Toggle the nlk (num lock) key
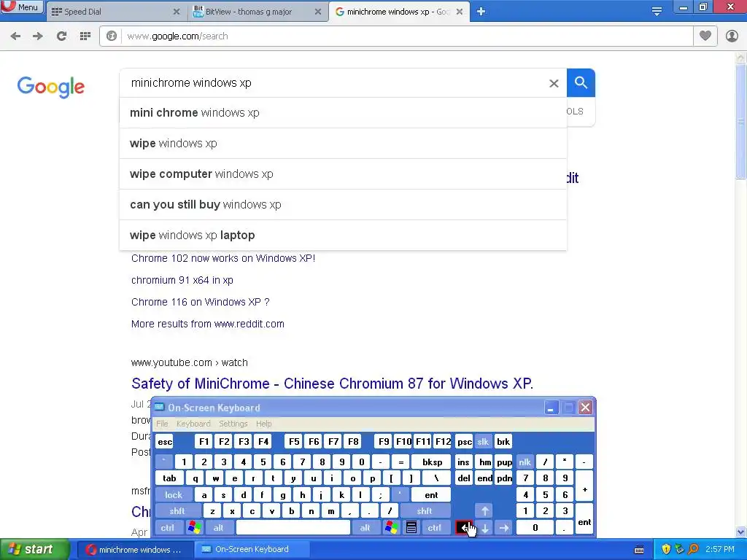747x560 pixels. [x=525, y=462]
